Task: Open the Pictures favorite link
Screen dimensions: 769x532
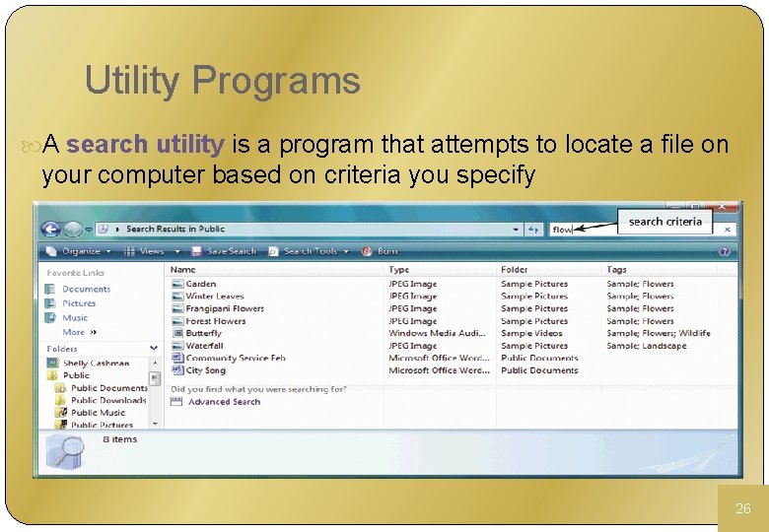Action: [x=79, y=303]
